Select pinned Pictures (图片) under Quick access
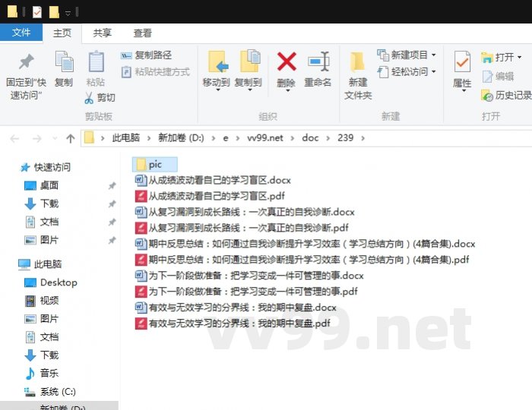This screenshot has height=410, width=532. click(x=42, y=240)
